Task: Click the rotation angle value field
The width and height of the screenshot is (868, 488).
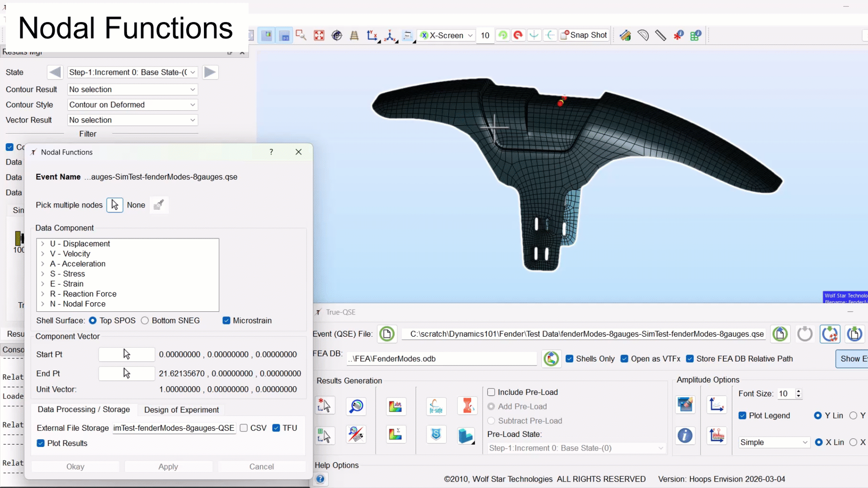Action: point(485,35)
